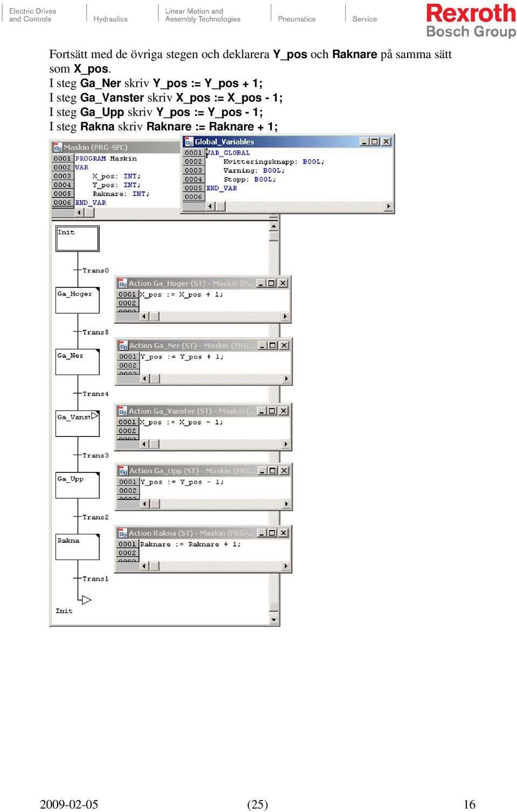Image resolution: width=517 pixels, height=812 pixels.
Task: Click VAR_GLOBAL line in Global_Variables
Action: click(x=228, y=153)
